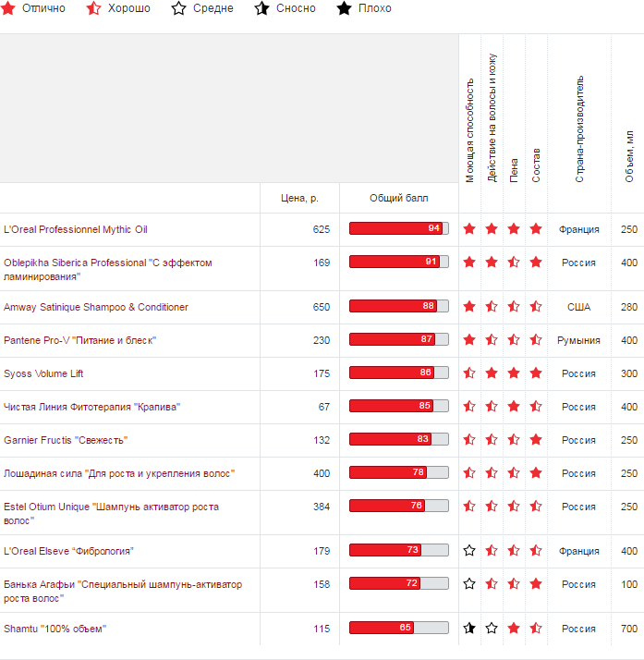Open Amway Satinique Shampoo & Conditioner link
The image size is (644, 660).
(x=96, y=307)
